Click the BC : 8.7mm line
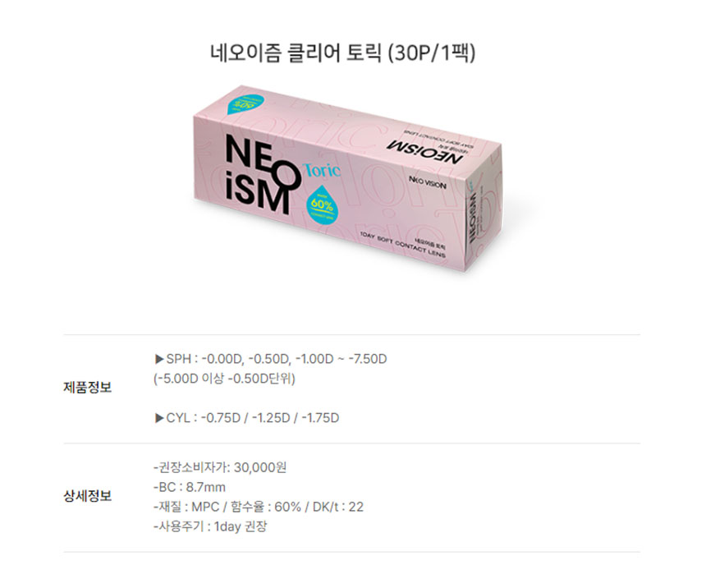 click(x=190, y=487)
